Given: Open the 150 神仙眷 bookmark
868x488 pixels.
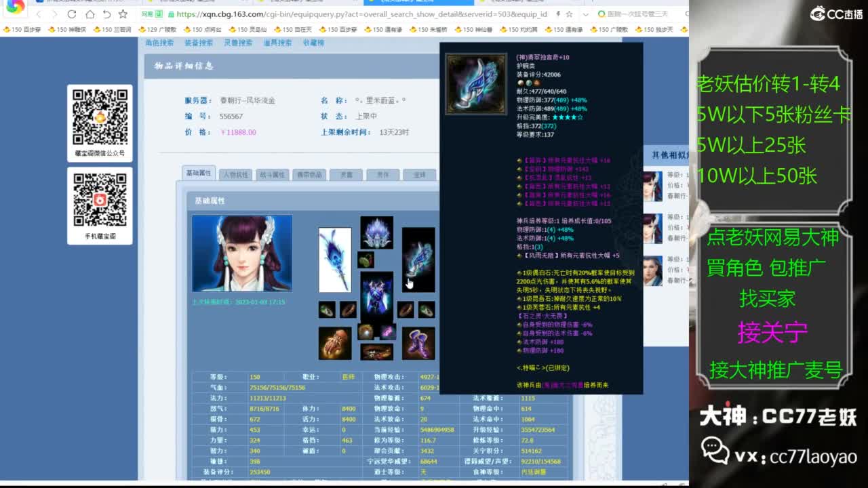Looking at the screenshot, I should pos(473,30).
